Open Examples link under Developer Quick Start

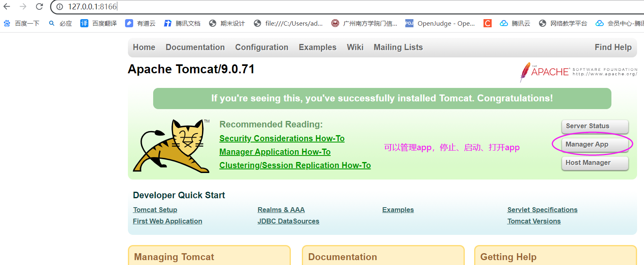(398, 210)
